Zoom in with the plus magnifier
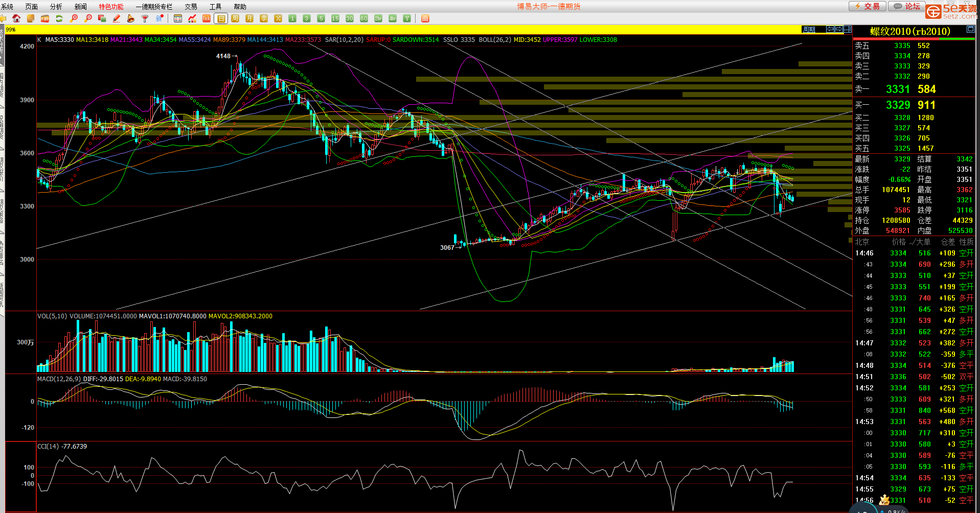Image resolution: width=980 pixels, height=513 pixels. [74, 18]
